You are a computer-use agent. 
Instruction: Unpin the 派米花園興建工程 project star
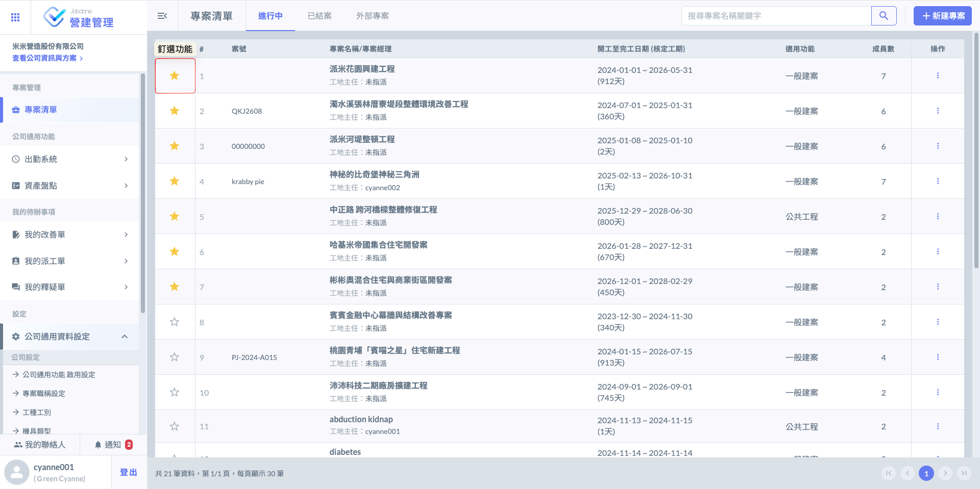(x=175, y=76)
